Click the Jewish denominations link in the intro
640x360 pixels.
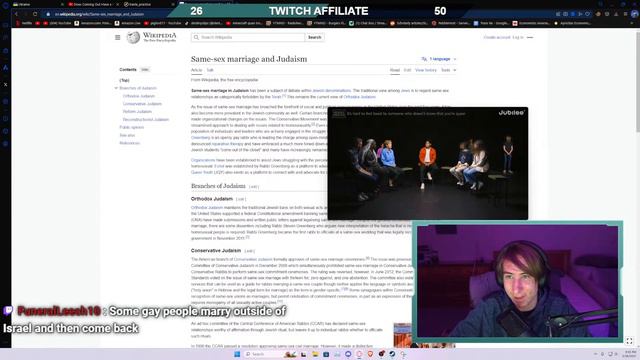331,91
